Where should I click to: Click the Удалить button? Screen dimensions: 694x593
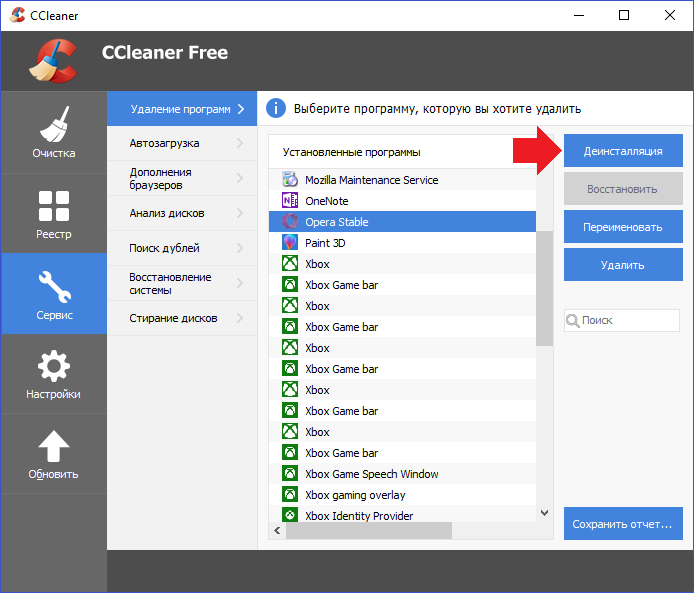tap(623, 265)
